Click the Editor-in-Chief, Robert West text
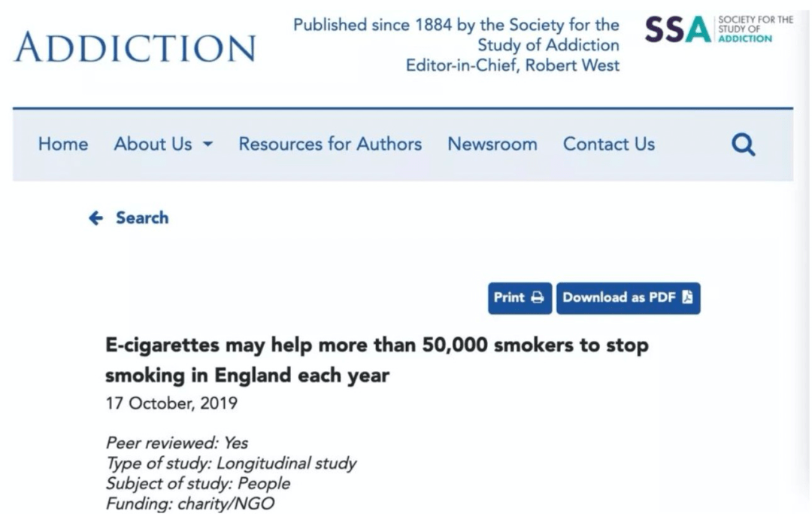Viewport: 812px width, 514px height. (513, 65)
